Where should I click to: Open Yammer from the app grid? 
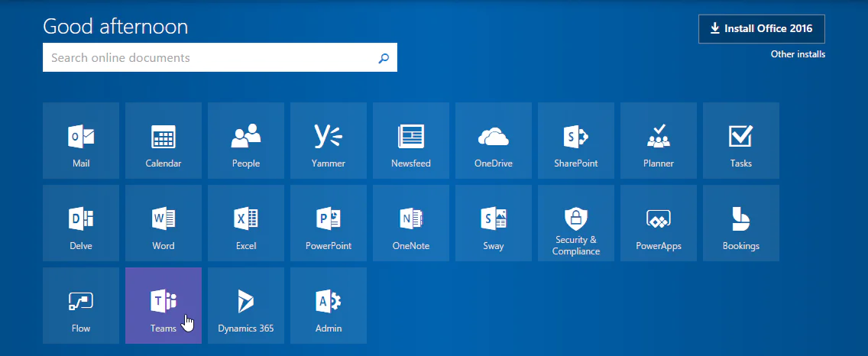329,141
